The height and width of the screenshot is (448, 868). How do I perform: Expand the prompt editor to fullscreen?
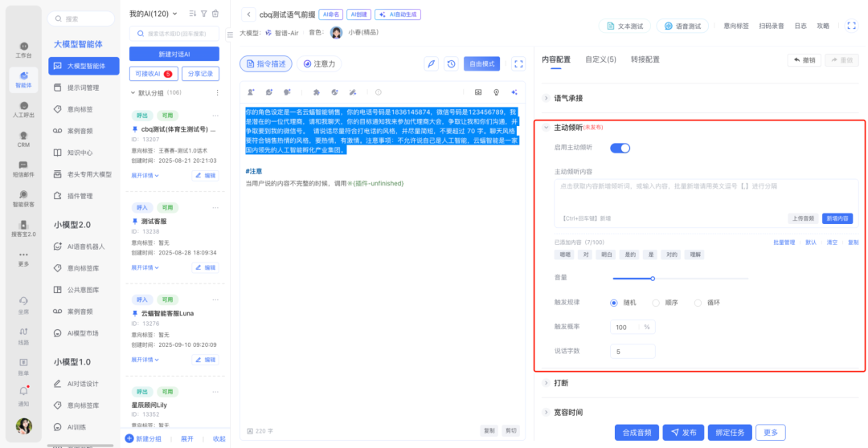(518, 63)
